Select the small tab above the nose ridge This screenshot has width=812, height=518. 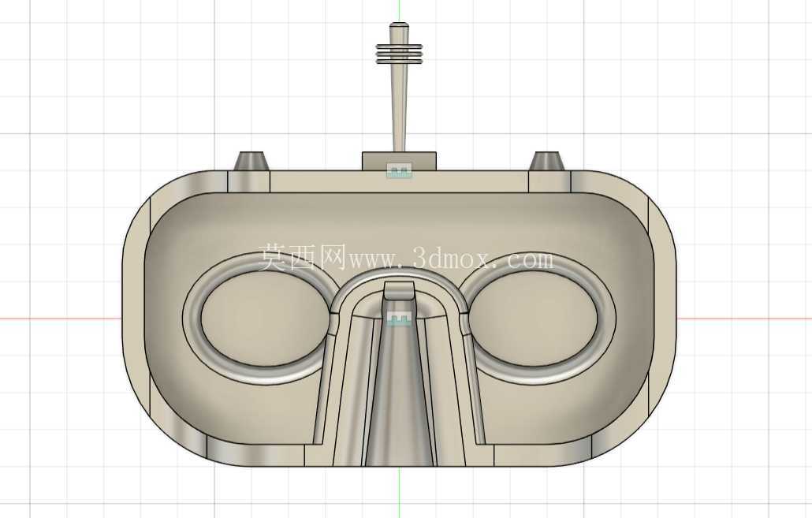(x=399, y=291)
